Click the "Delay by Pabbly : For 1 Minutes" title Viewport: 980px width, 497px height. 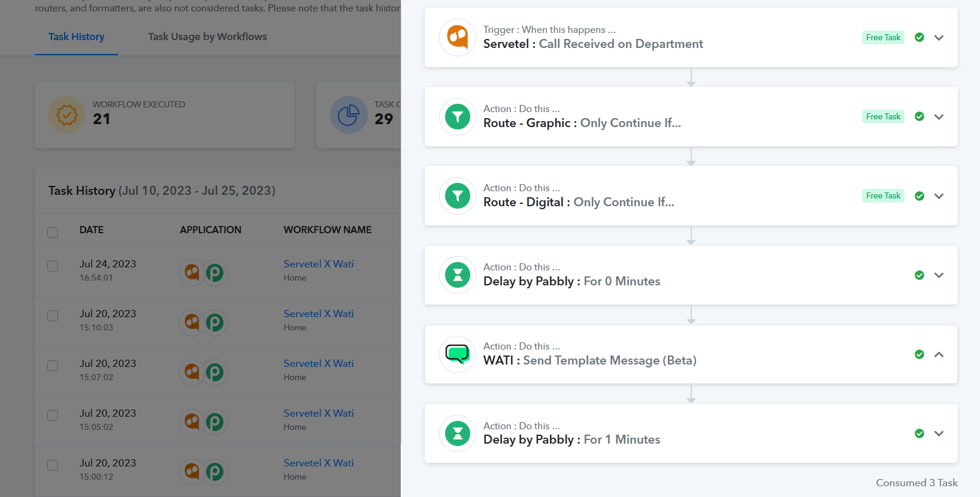coord(571,439)
